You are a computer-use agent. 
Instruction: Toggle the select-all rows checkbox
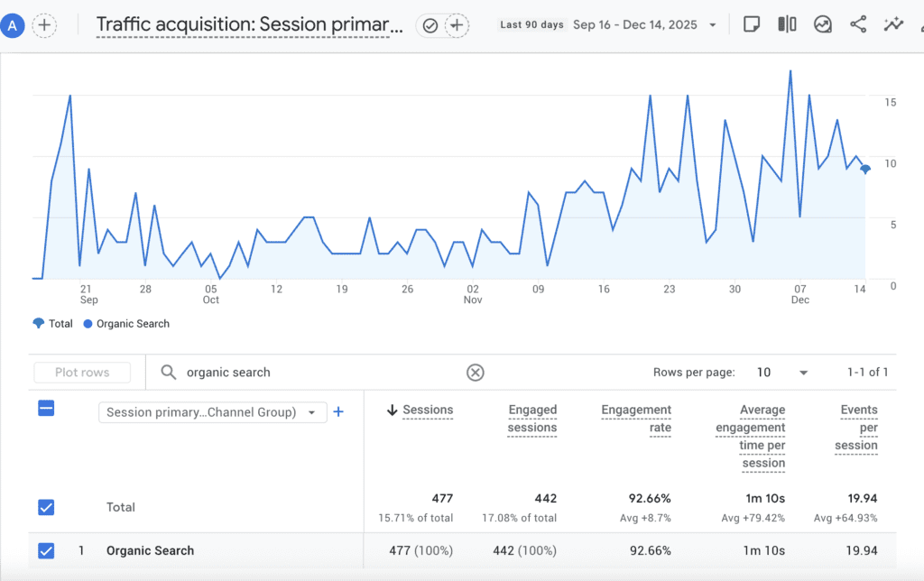(x=46, y=409)
